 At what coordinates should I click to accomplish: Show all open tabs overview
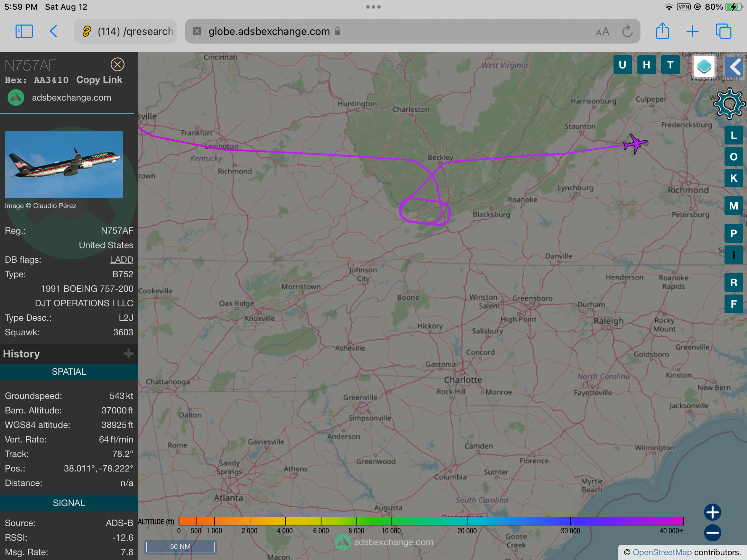tap(723, 31)
